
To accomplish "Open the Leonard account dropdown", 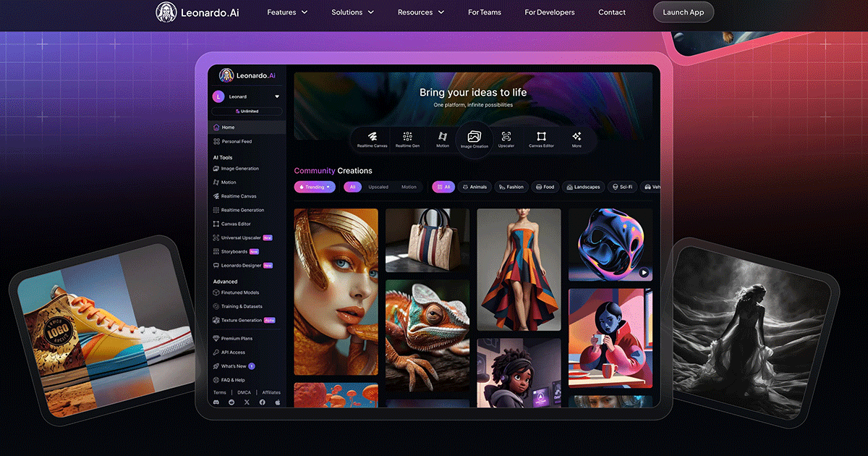I will click(x=247, y=96).
